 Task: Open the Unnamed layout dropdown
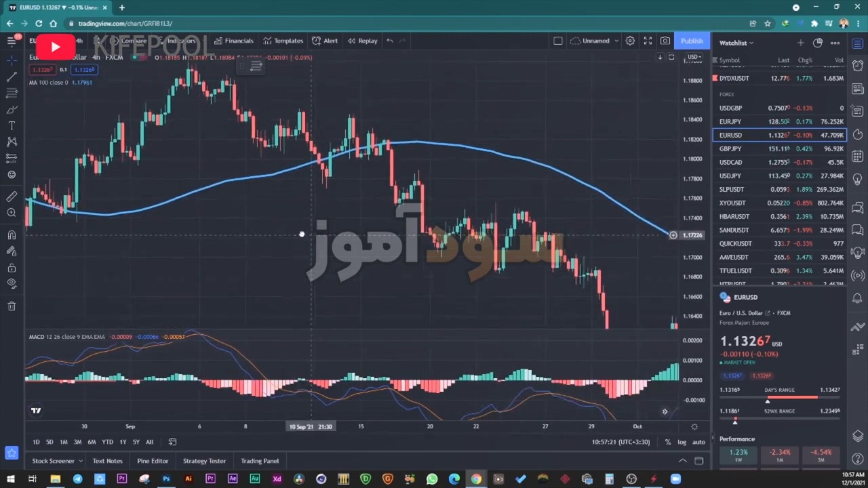click(x=595, y=41)
